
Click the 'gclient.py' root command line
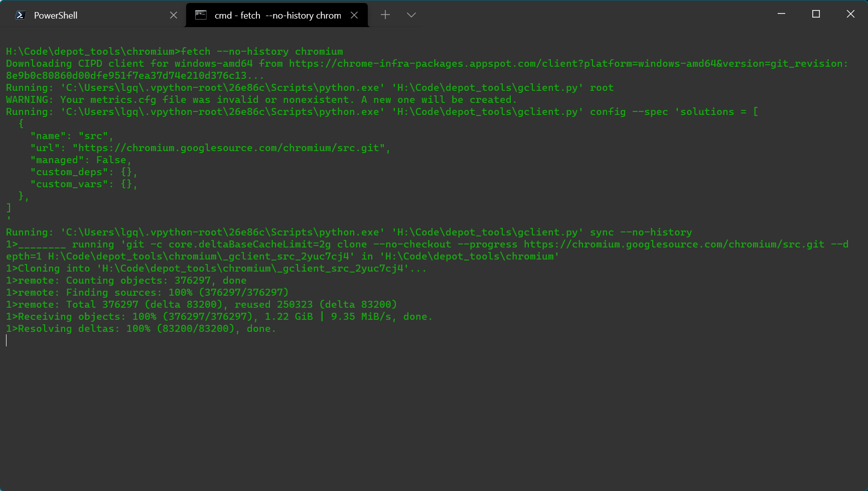pos(310,88)
